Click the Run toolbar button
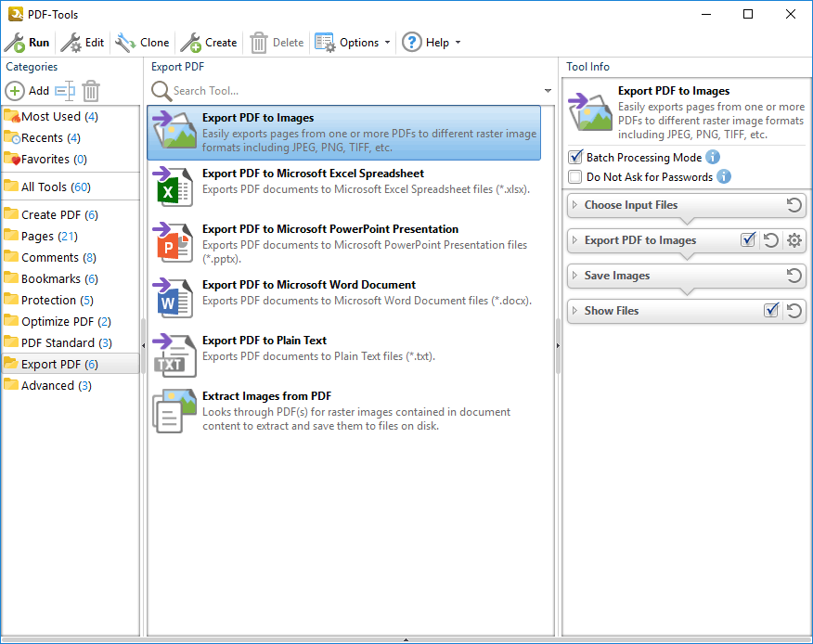Screen dimensions: 813x644 pos(27,43)
